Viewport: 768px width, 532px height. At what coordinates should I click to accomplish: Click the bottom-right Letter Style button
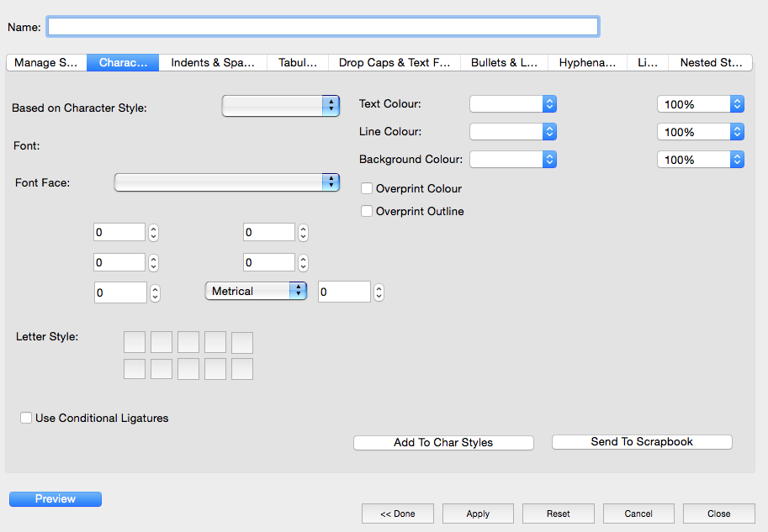point(242,369)
